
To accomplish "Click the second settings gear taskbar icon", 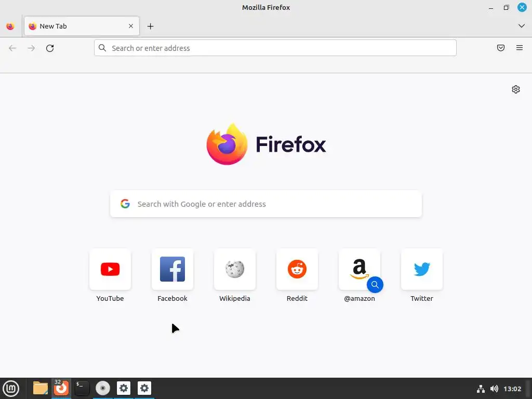I will 144,388.
